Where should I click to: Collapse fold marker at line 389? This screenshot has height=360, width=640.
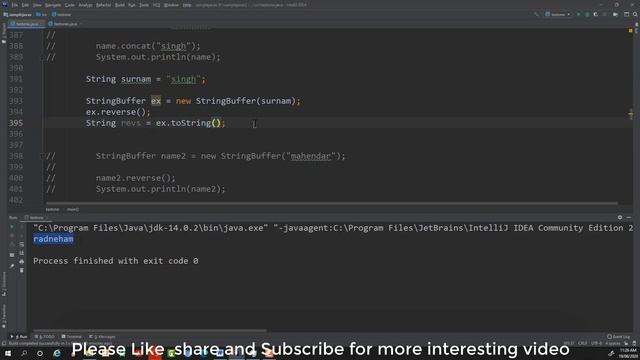tap(42, 57)
